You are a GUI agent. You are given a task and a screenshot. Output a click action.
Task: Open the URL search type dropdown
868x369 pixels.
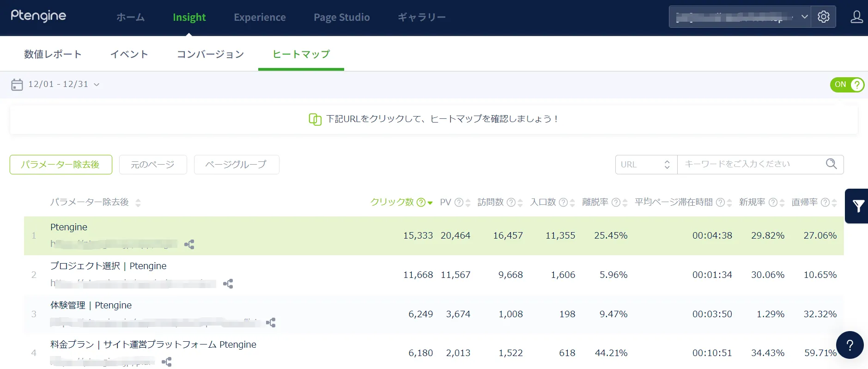(646, 165)
